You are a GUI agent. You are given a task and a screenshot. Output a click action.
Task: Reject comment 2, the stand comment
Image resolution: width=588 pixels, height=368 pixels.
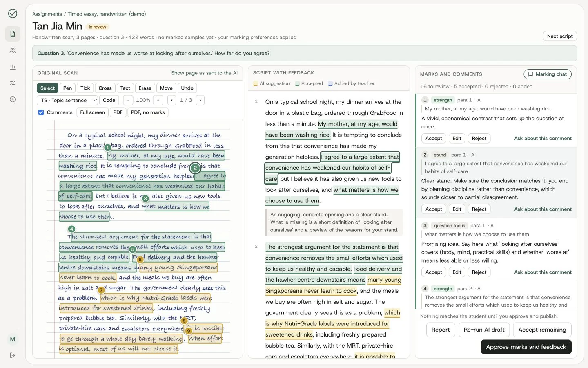point(479,209)
